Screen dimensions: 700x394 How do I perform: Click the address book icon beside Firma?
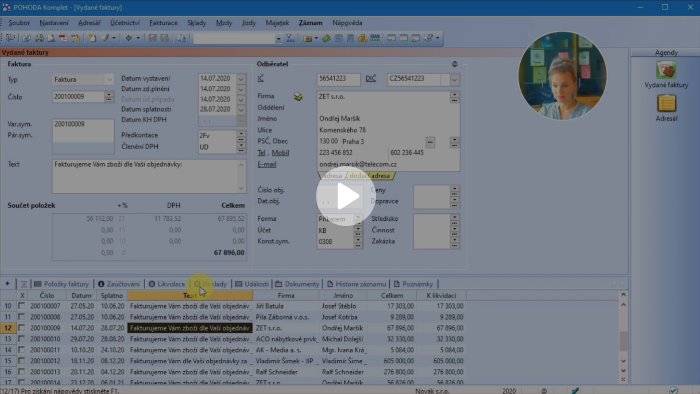click(298, 96)
